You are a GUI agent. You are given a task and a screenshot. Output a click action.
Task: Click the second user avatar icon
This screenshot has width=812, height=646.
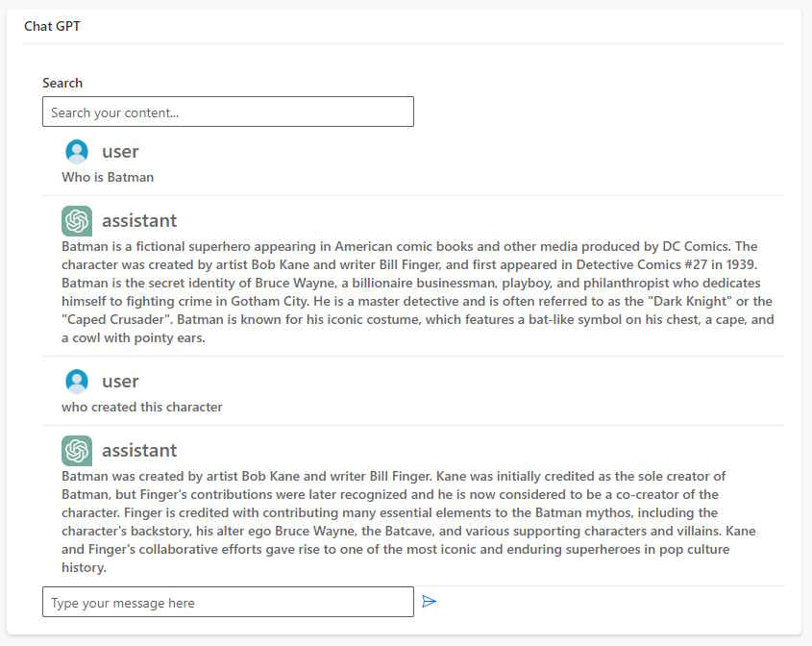point(77,382)
